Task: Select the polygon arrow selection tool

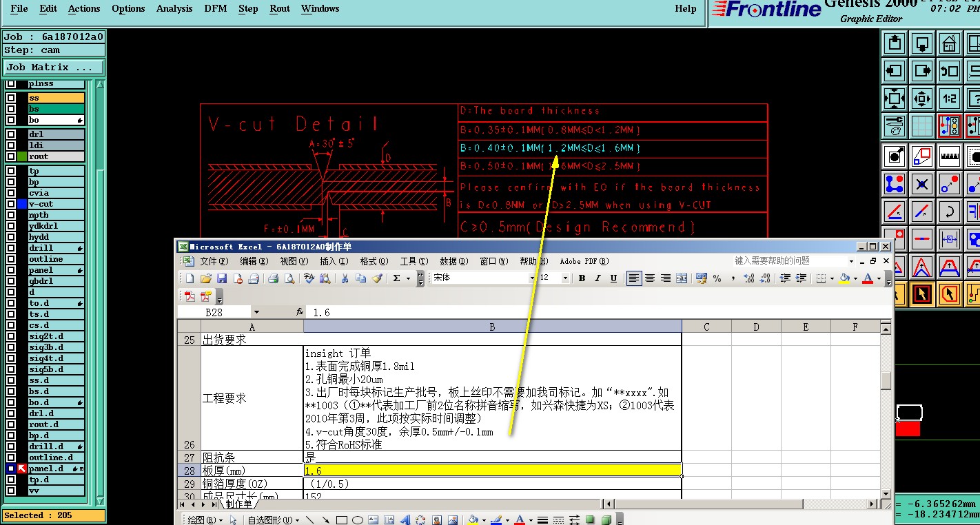Action: pos(950,294)
